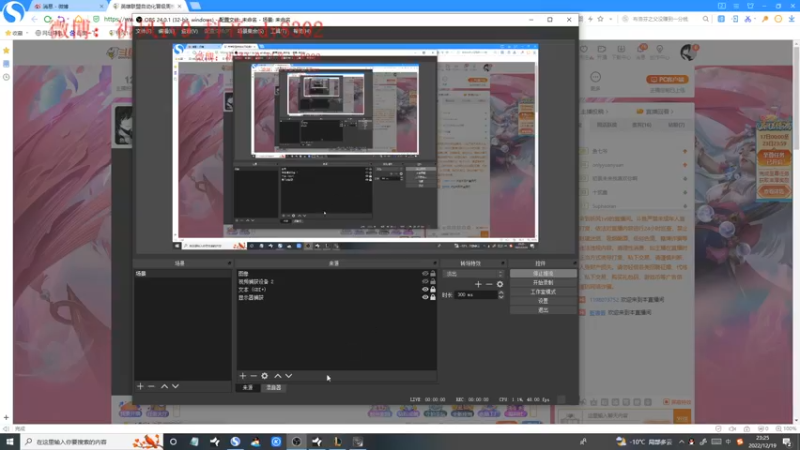This screenshot has height=450, width=800.
Task: Click orange PC客户端 button on web page
Action: tap(667, 80)
